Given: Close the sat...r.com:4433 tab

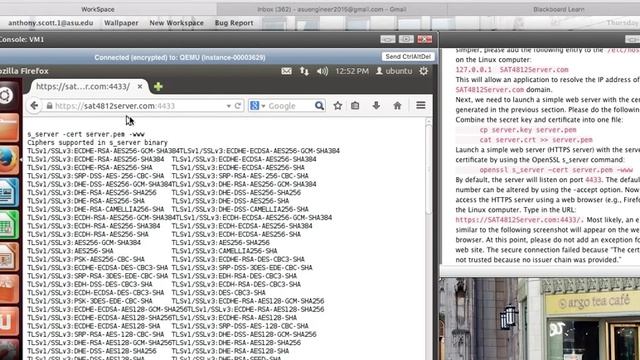Looking at the screenshot, I should point(140,87).
